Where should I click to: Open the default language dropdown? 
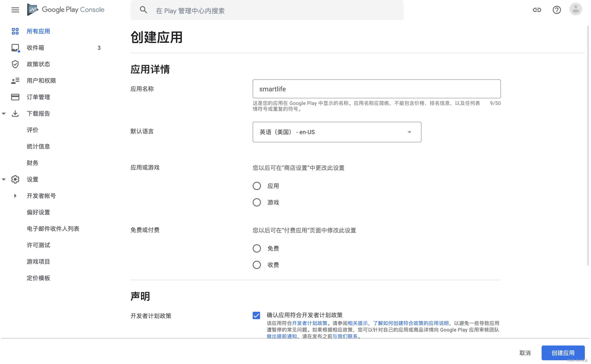[337, 132]
